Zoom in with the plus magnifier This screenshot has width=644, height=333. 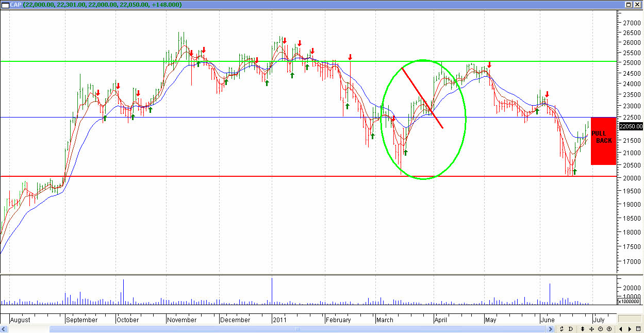pos(609,329)
